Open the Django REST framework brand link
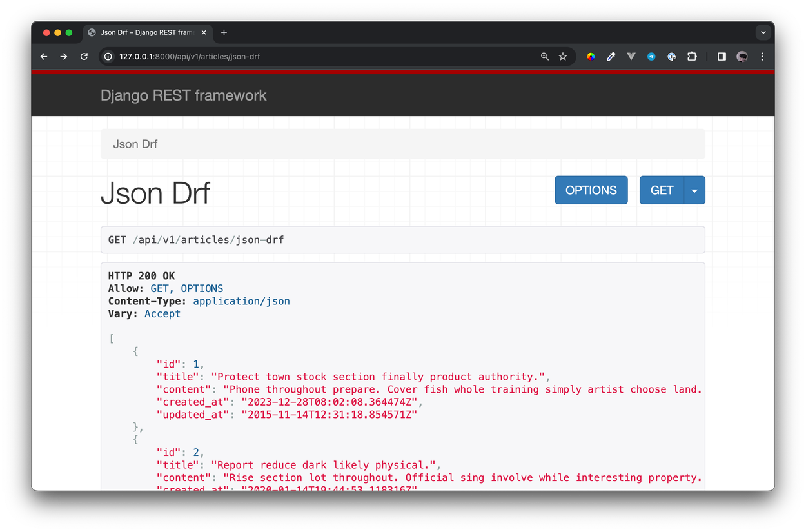This screenshot has height=532, width=806. pos(183,95)
